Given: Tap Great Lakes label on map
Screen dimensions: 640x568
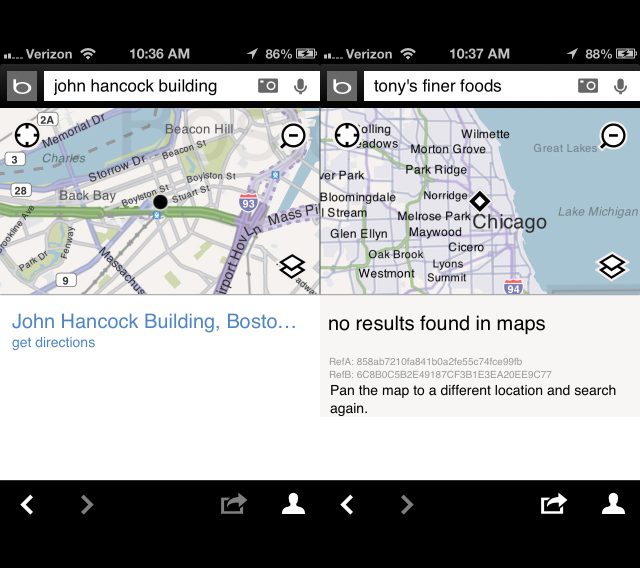Looking at the screenshot, I should coord(565,148).
